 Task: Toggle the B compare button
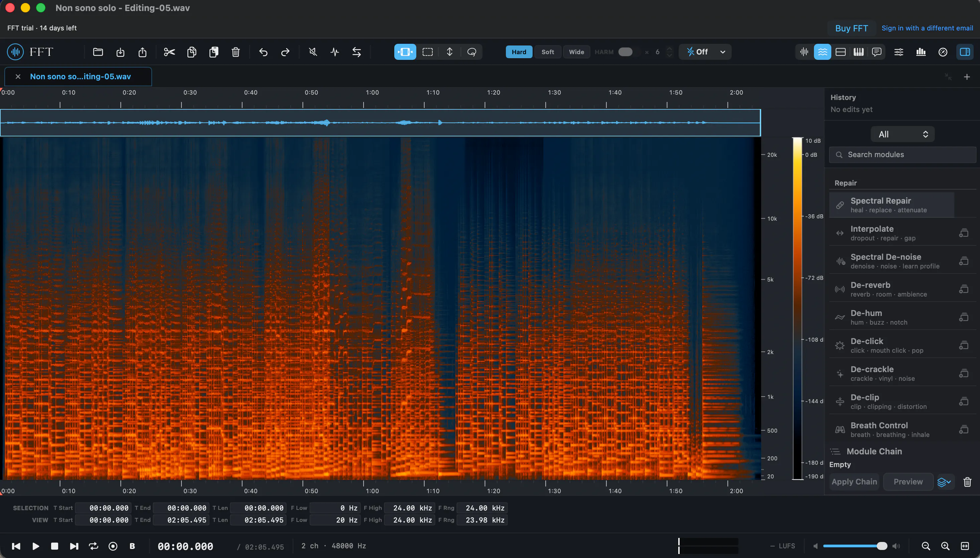point(132,546)
